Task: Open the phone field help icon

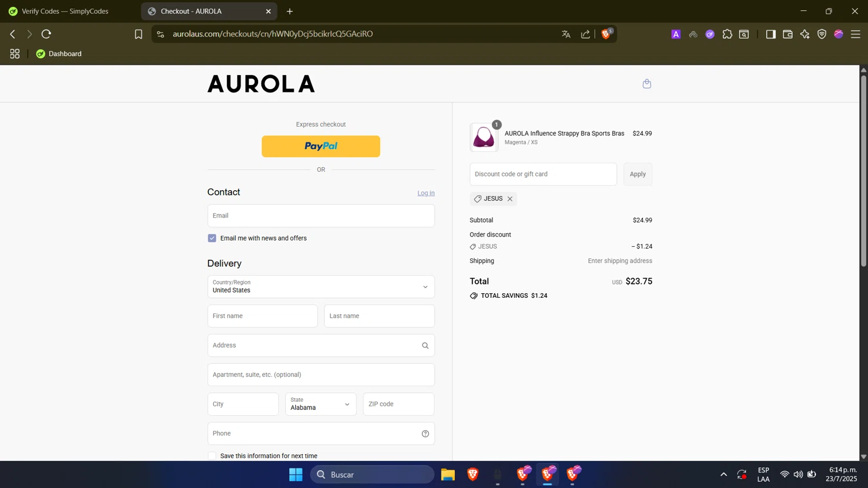Action: pos(425,434)
